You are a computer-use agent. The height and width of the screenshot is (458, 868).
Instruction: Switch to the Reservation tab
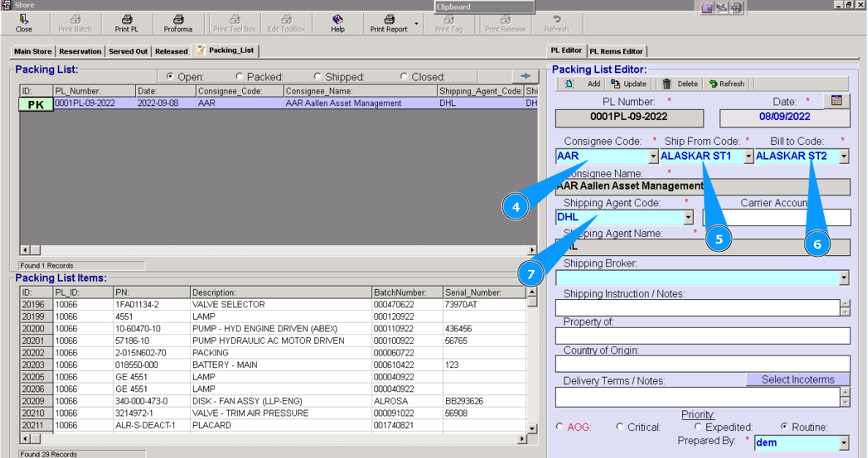(x=80, y=51)
